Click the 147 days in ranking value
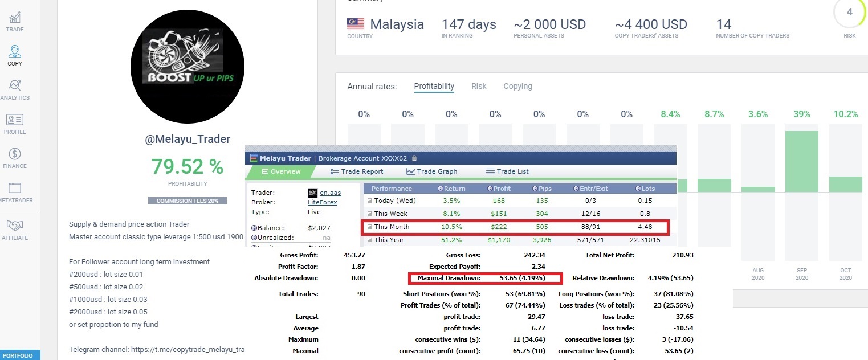868x360 pixels. click(x=469, y=24)
